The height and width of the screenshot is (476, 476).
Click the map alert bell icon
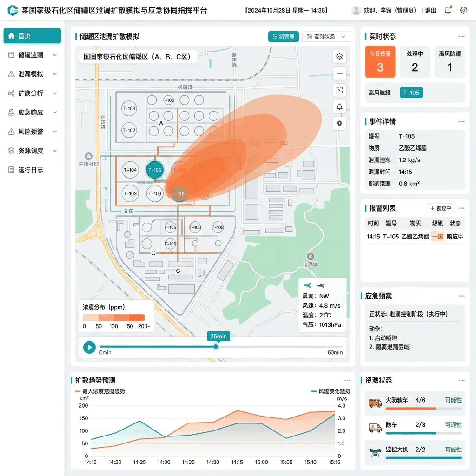pos(339,107)
